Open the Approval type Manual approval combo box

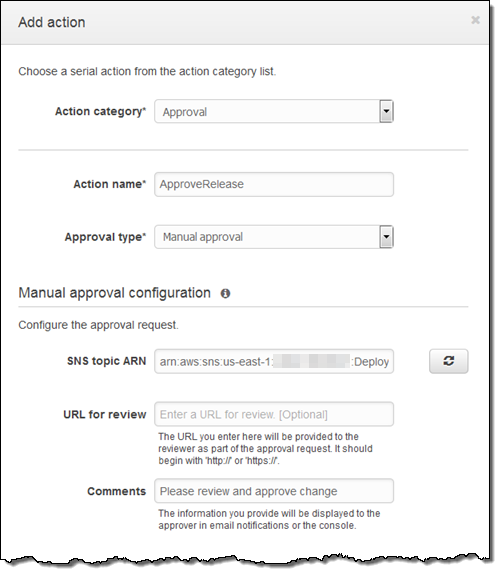click(x=274, y=237)
